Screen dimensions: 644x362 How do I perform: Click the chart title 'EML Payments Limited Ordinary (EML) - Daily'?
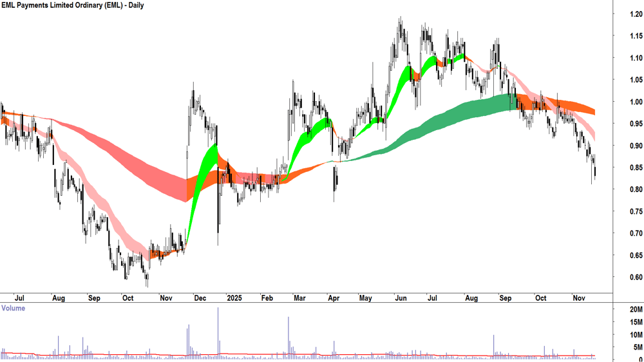pyautogui.click(x=72, y=5)
